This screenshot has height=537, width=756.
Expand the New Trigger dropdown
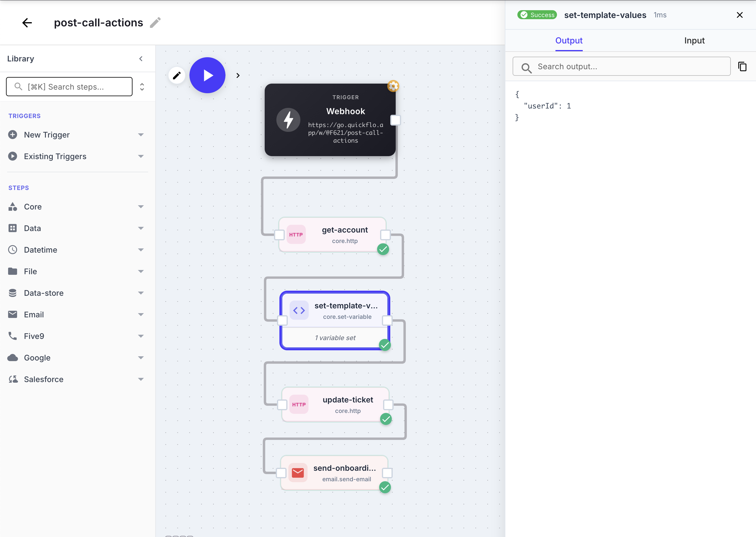point(141,135)
